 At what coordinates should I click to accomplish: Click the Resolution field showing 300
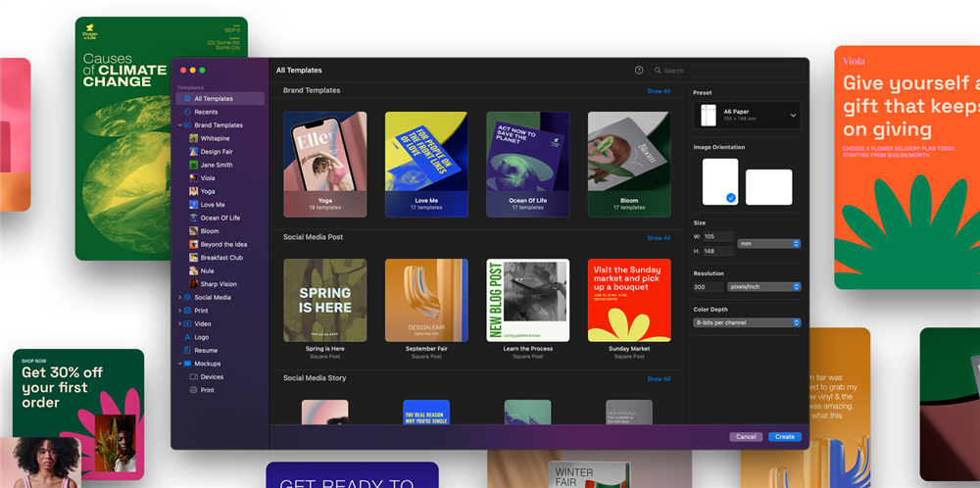point(708,287)
